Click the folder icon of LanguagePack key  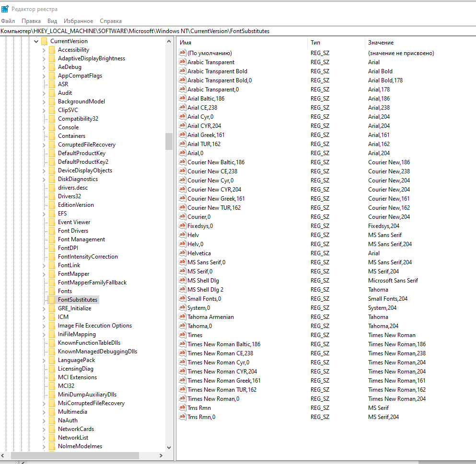point(52,360)
